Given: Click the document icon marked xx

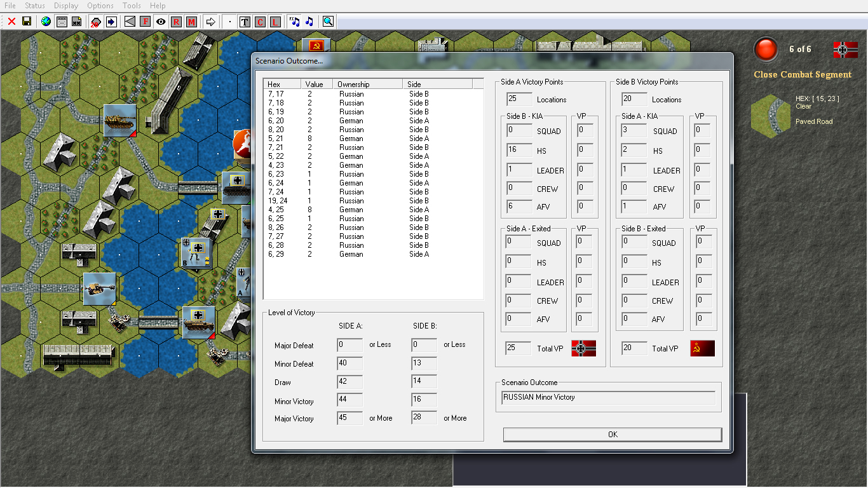Looking at the screenshot, I should coord(76,22).
